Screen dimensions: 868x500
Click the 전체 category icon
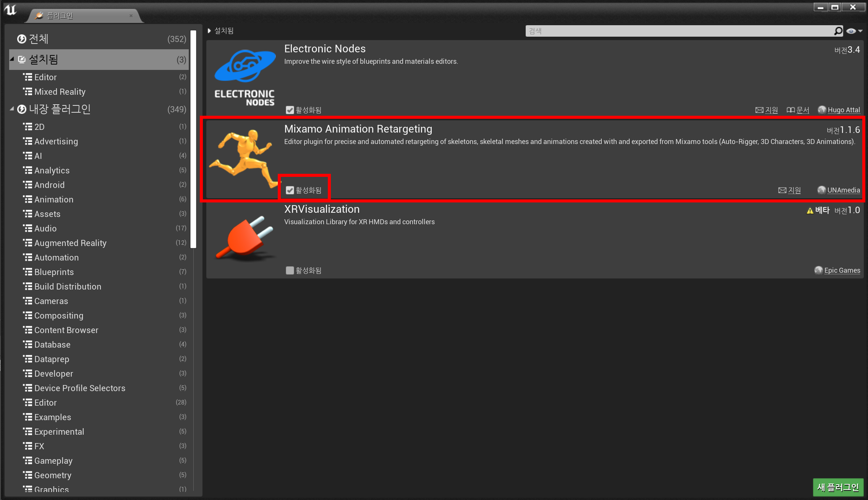click(x=22, y=39)
